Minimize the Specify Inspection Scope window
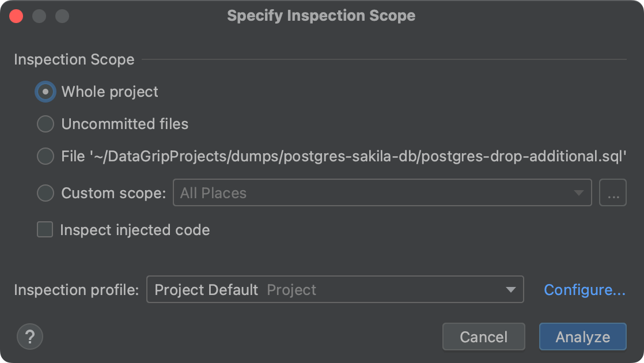The height and width of the screenshot is (363, 644). pyautogui.click(x=39, y=16)
